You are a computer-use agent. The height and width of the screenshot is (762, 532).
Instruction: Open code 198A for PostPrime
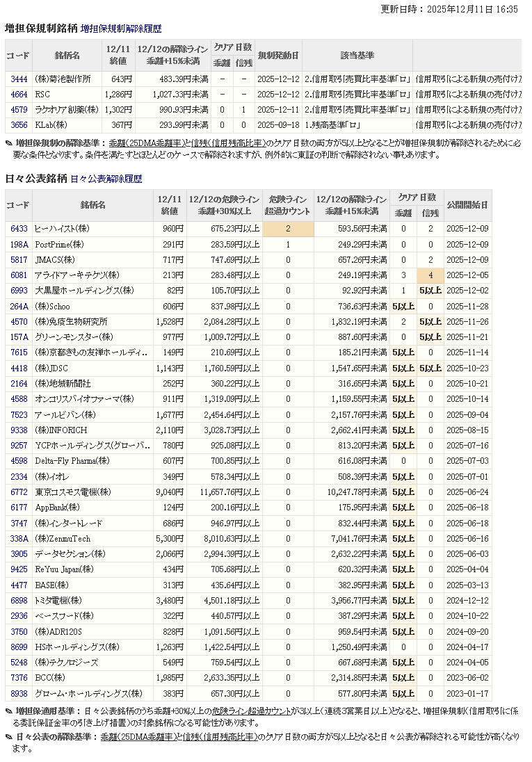point(19,245)
